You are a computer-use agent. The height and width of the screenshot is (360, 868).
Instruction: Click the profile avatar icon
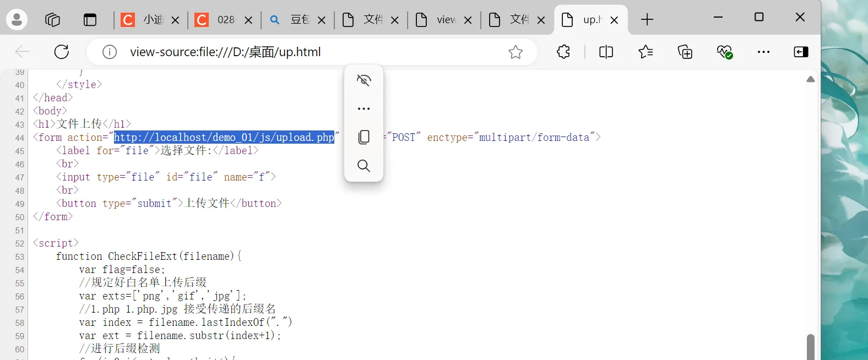[17, 20]
